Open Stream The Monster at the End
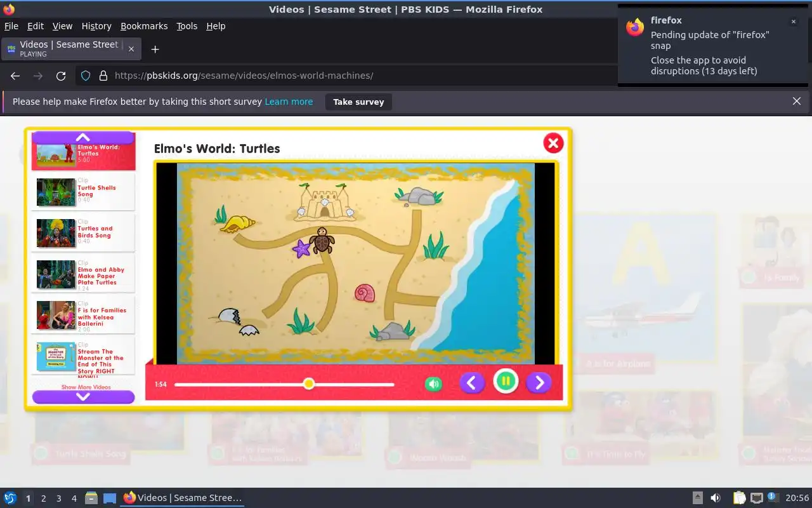The width and height of the screenshot is (812, 508). 83,357
